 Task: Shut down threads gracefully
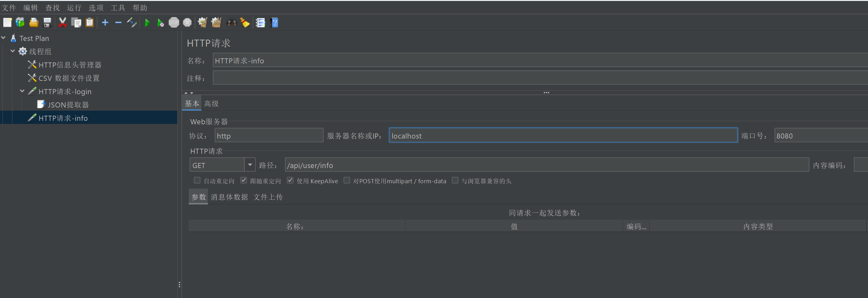click(x=187, y=23)
